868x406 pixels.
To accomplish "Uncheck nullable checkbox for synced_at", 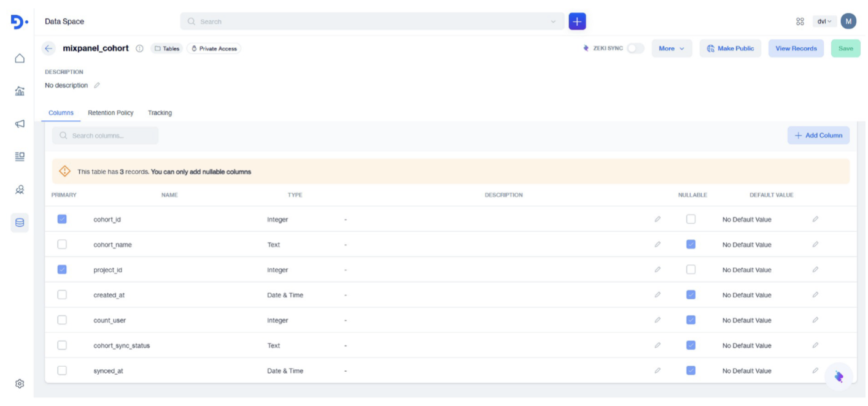I will tap(691, 370).
